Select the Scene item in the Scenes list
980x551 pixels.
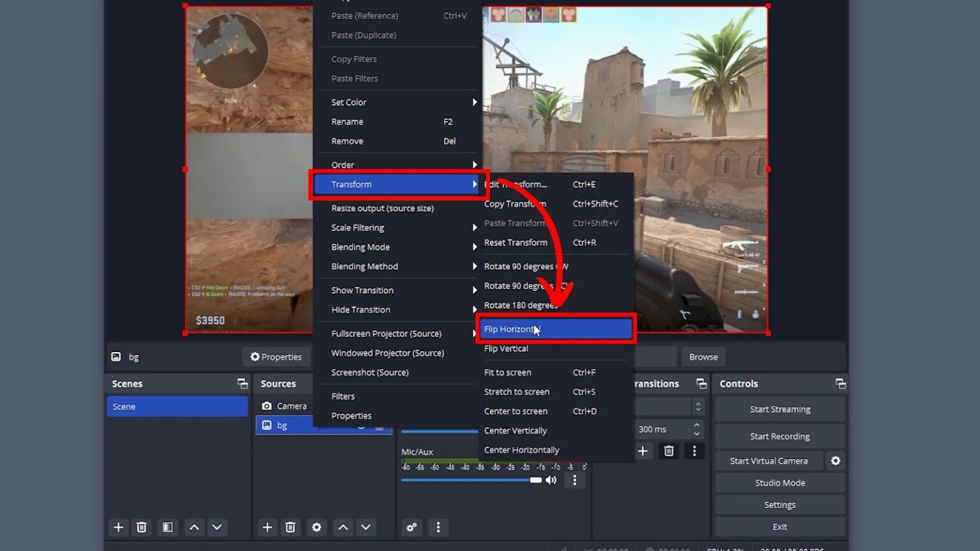click(177, 406)
